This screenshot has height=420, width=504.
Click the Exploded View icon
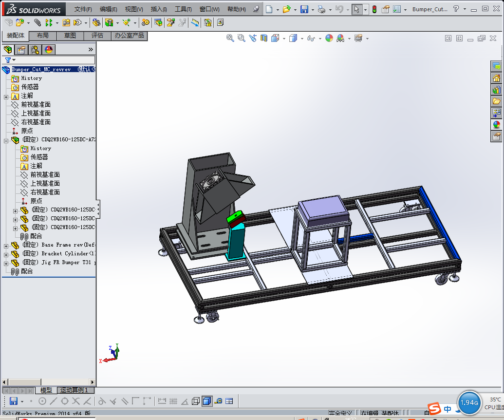[171, 22]
